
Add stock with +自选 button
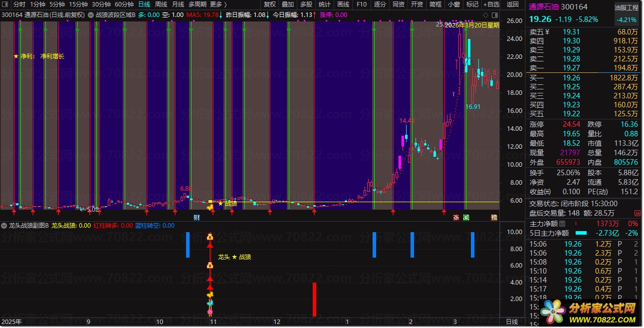[491, 4]
